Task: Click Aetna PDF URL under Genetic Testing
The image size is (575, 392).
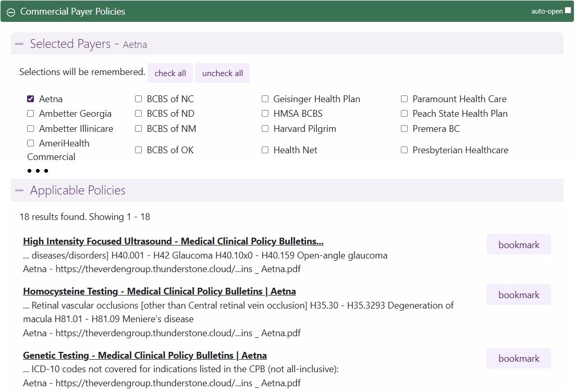Action: click(x=162, y=383)
